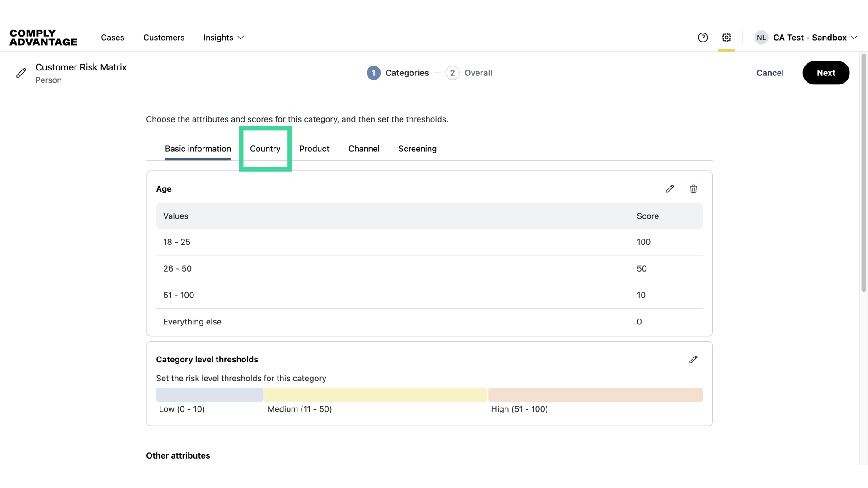Open Customers in top navigation
868x488 pixels.
pyautogui.click(x=164, y=38)
